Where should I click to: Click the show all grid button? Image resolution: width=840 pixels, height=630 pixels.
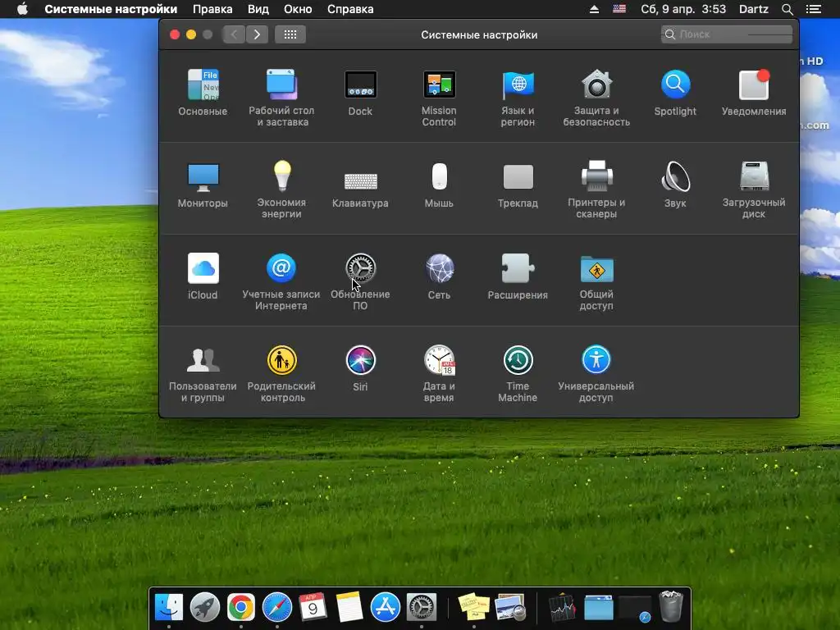[290, 34]
